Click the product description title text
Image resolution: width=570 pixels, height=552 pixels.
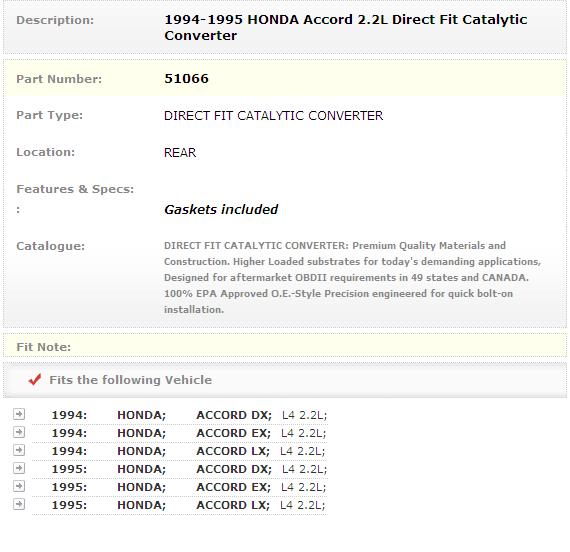[345, 27]
